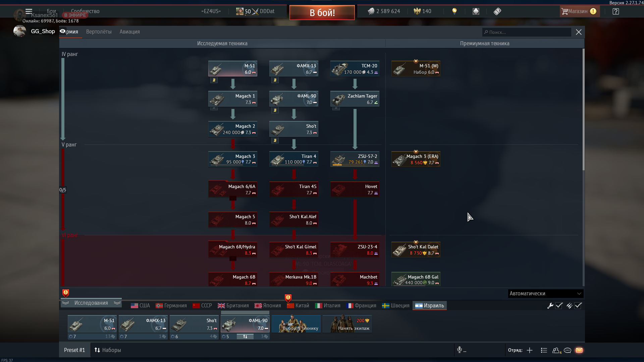Select Magach 3 in the research tree
The height and width of the screenshot is (362, 644).
pyautogui.click(x=233, y=159)
